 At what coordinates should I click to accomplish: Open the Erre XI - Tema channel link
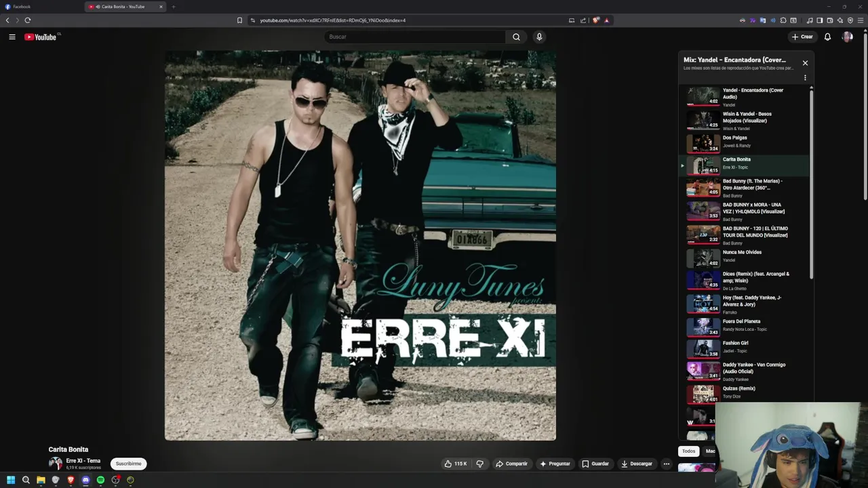pos(83,461)
